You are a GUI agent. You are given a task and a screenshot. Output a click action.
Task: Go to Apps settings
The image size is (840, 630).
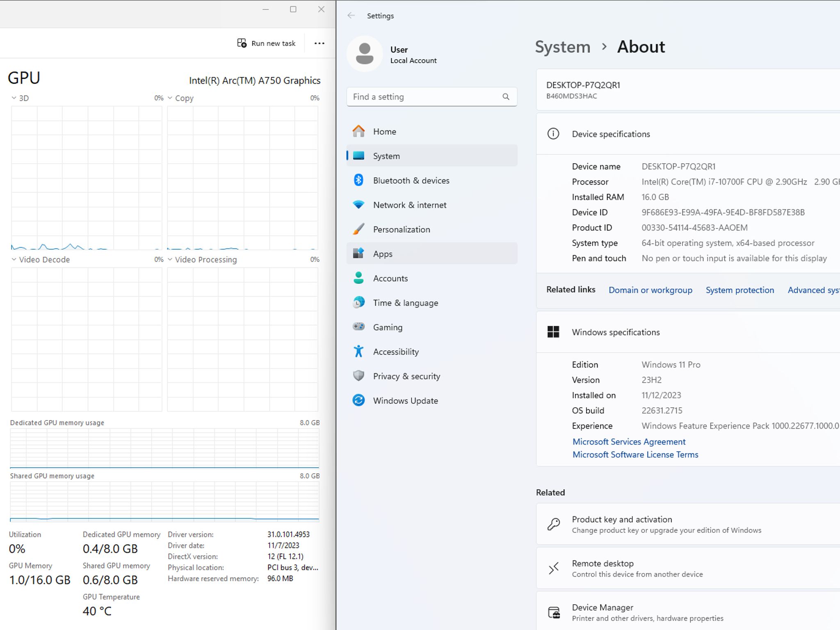431,254
